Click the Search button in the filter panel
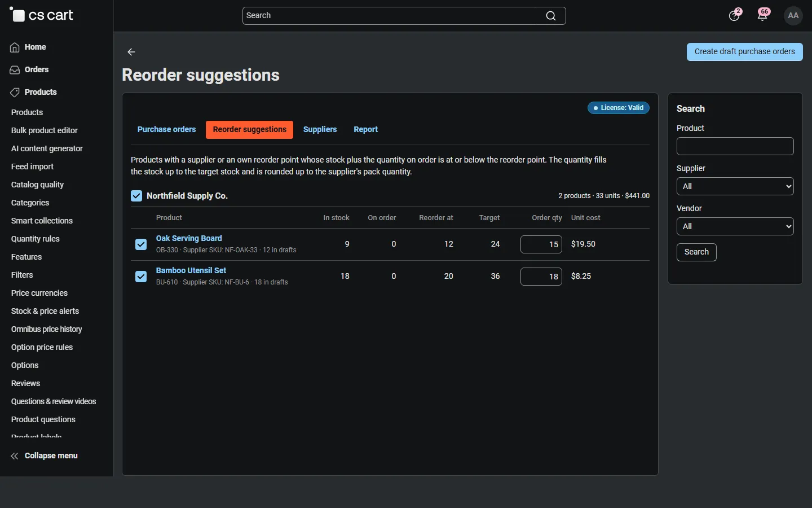The width and height of the screenshot is (812, 508). pos(696,252)
